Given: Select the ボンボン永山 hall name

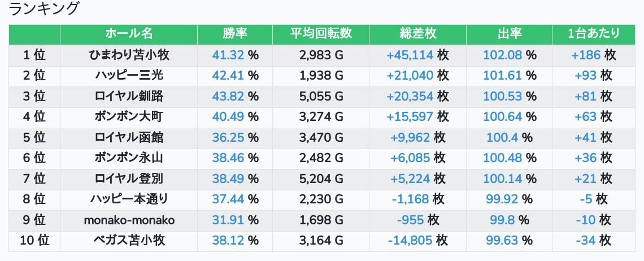Looking at the screenshot, I should pyautogui.click(x=129, y=158).
